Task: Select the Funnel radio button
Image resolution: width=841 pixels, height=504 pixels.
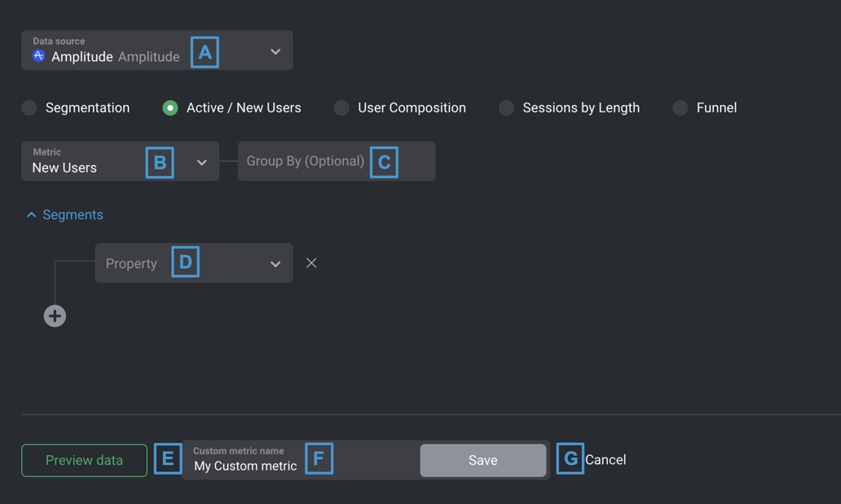Action: [680, 107]
